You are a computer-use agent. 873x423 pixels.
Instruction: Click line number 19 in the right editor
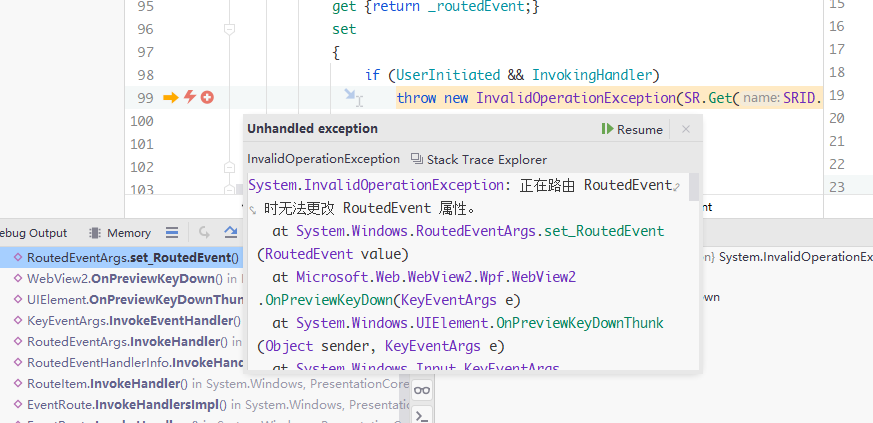pos(836,95)
